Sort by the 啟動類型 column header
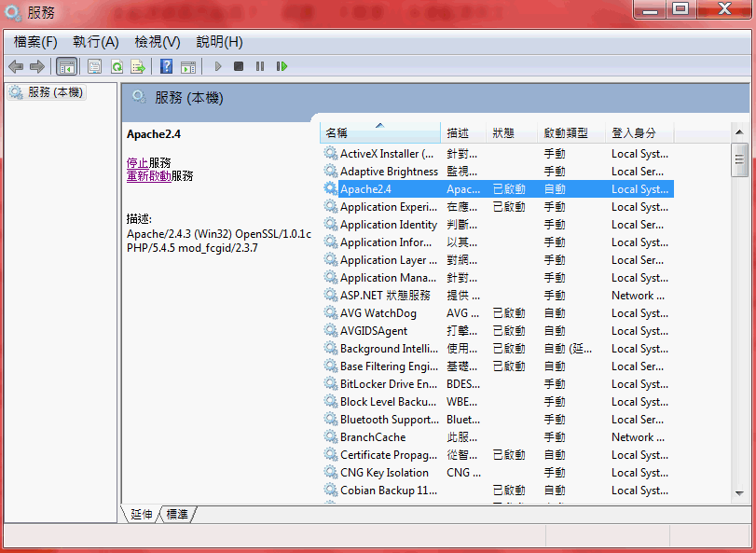The width and height of the screenshot is (756, 553). tap(571, 133)
